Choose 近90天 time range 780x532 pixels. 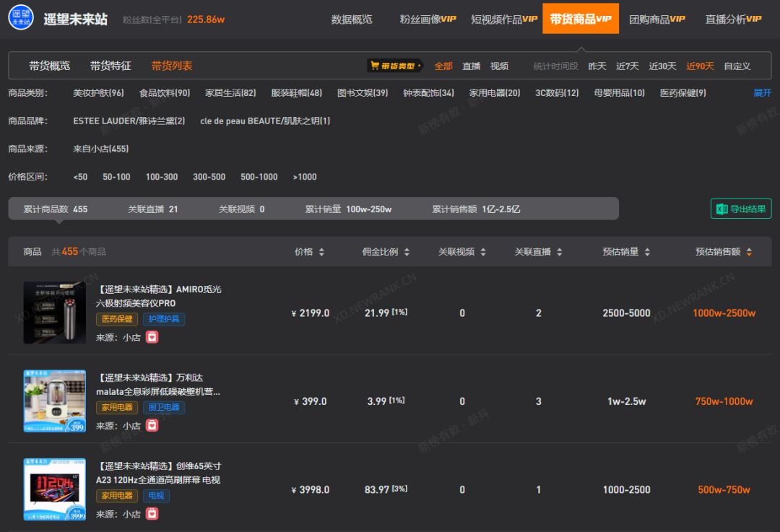pyautogui.click(x=700, y=66)
